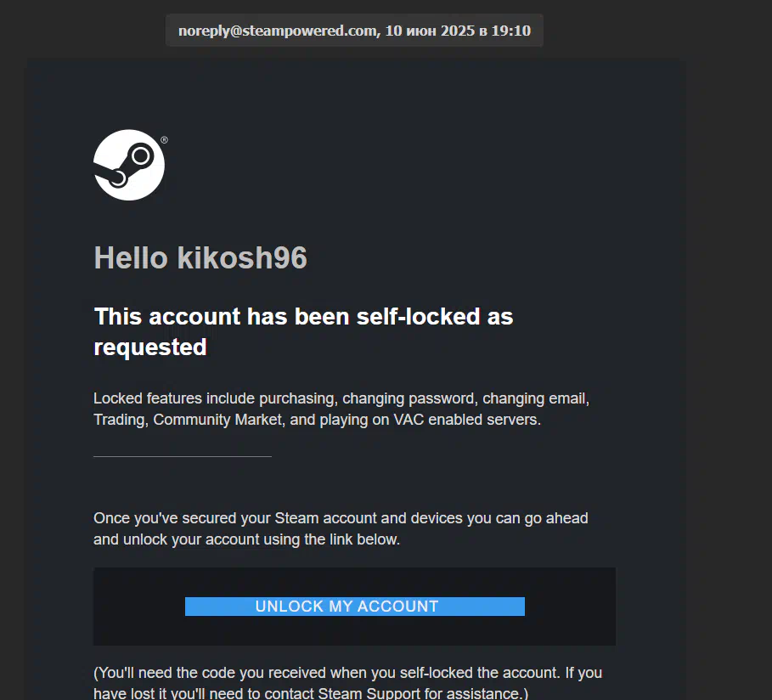This screenshot has width=772, height=700.
Task: Click the word 'requested' in the headline
Action: click(150, 347)
